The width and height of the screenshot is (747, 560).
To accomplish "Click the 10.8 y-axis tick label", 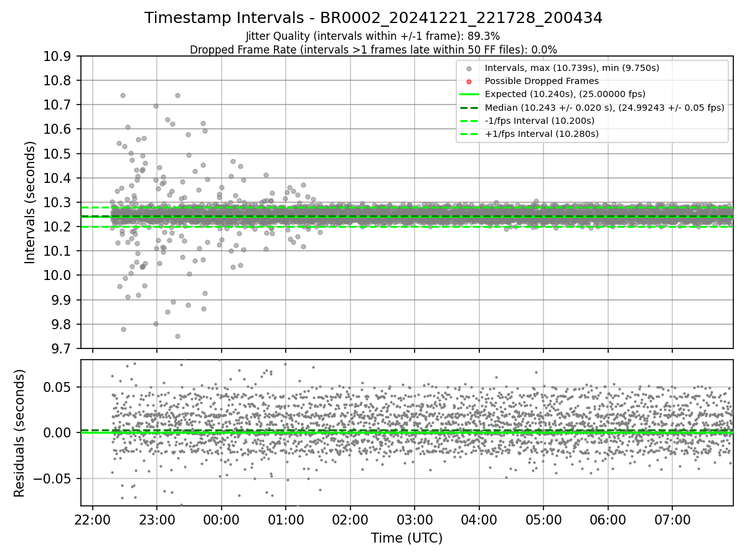I will tap(59, 81).
